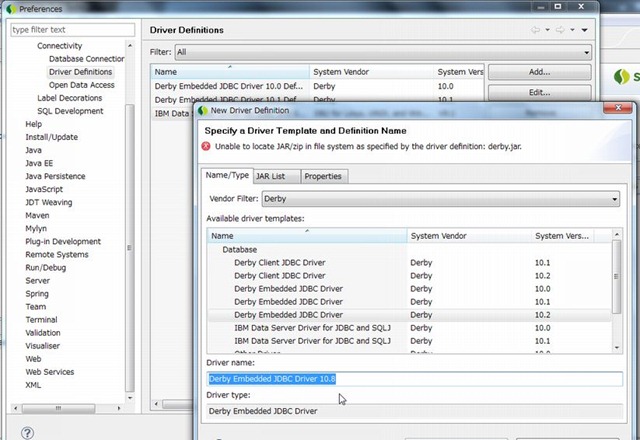
Task: Click the back navigation arrow in Preferences
Action: 536,30
